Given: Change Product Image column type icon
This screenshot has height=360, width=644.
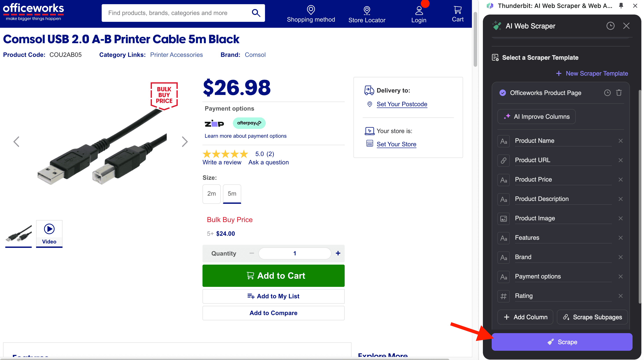Looking at the screenshot, I should coord(504,218).
